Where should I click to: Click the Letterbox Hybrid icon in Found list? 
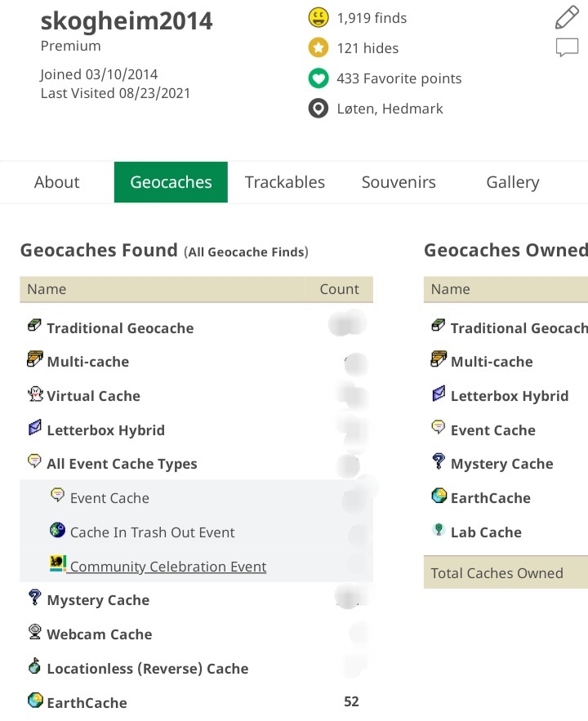(x=35, y=427)
